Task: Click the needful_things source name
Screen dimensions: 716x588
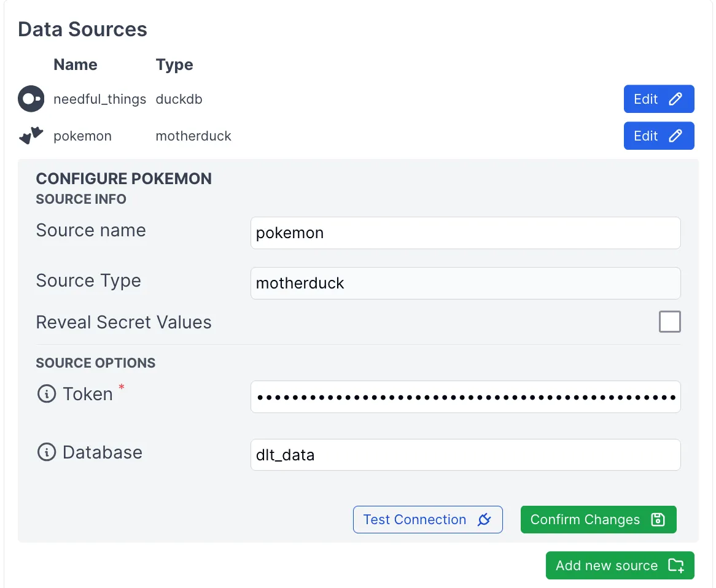Action: (x=99, y=99)
